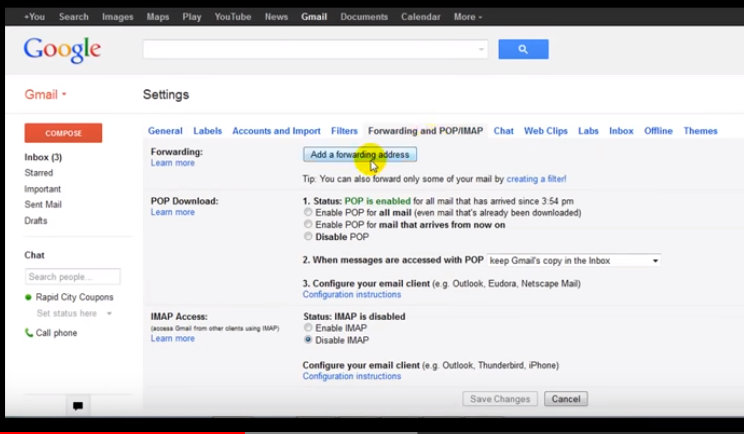The height and width of the screenshot is (434, 744).
Task: Open Inbox (3) in the sidebar
Action: tap(43, 157)
